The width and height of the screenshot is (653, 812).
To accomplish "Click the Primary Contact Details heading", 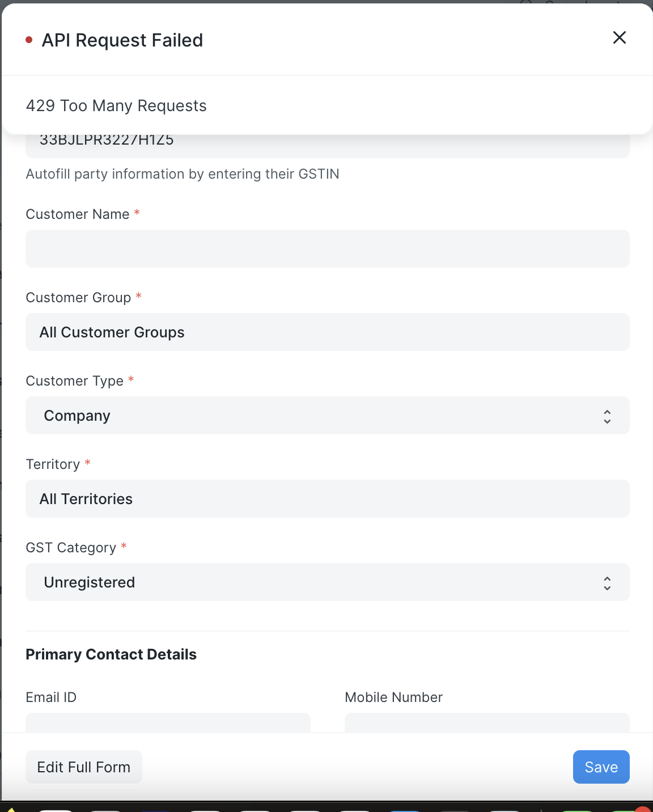I will click(x=111, y=654).
